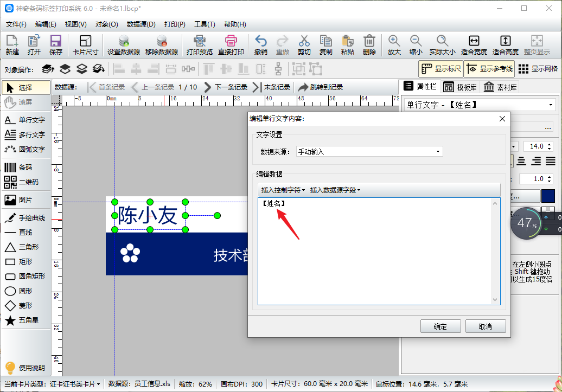
Task: Click the 取消 button
Action: click(485, 326)
